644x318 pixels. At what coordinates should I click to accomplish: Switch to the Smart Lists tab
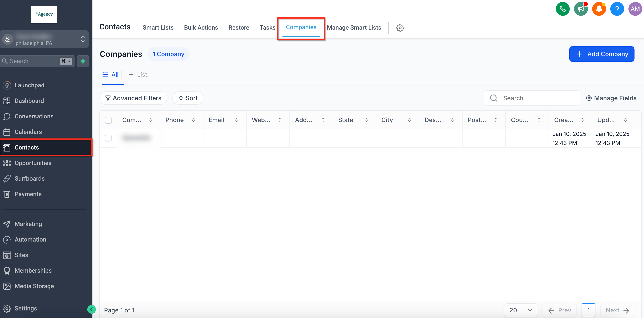[158, 27]
